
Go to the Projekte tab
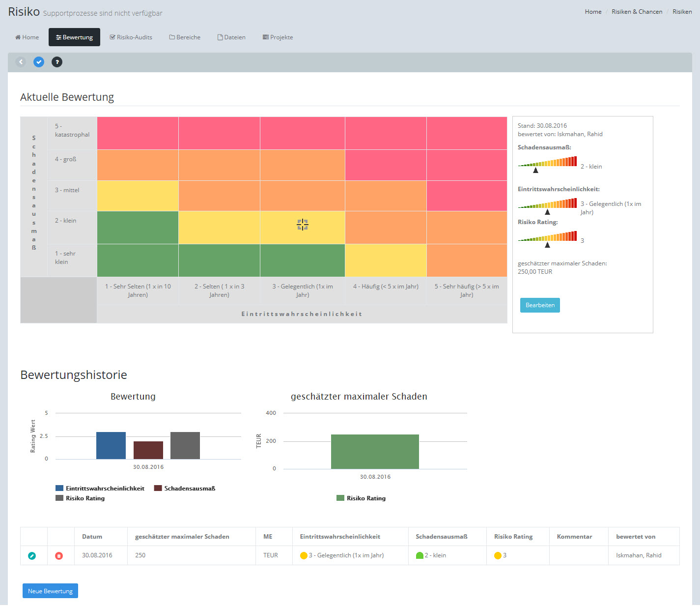coord(278,37)
